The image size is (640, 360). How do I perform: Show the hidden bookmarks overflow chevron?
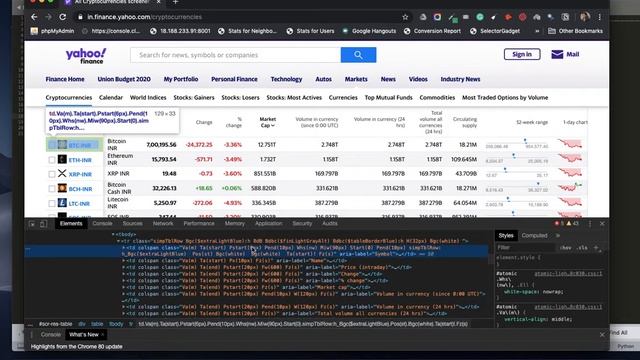click(537, 31)
